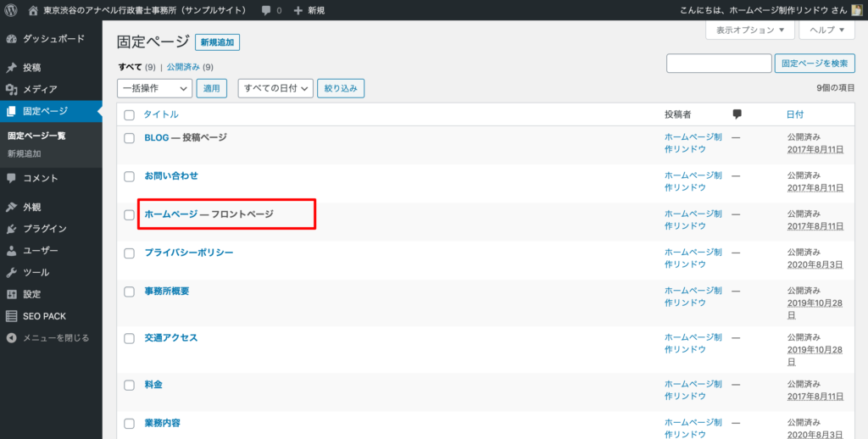Viewport: 868px width, 439px height.
Task: Click the 9個の項目 item count text
Action: (836, 88)
